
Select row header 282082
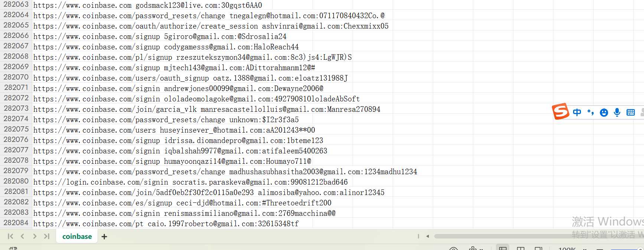(16, 202)
